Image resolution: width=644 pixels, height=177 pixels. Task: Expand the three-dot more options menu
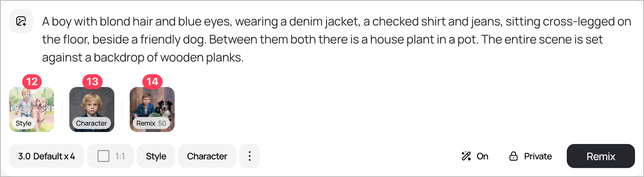(250, 156)
